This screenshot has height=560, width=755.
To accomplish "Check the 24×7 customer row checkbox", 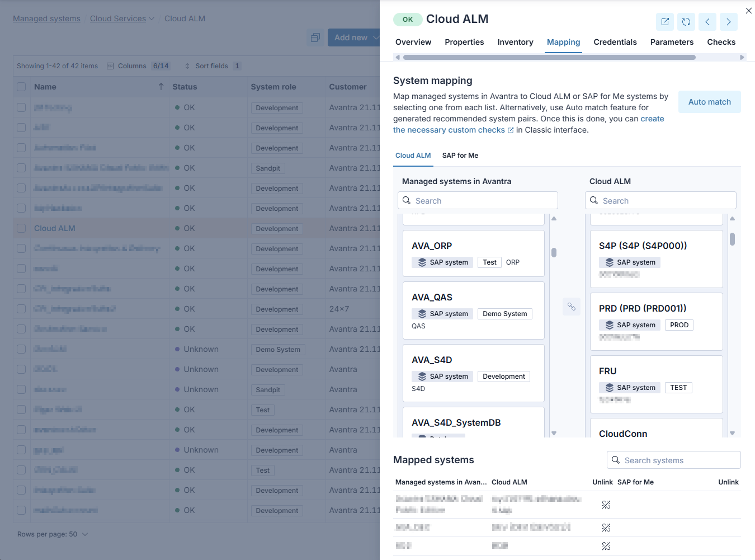I will 21,309.
